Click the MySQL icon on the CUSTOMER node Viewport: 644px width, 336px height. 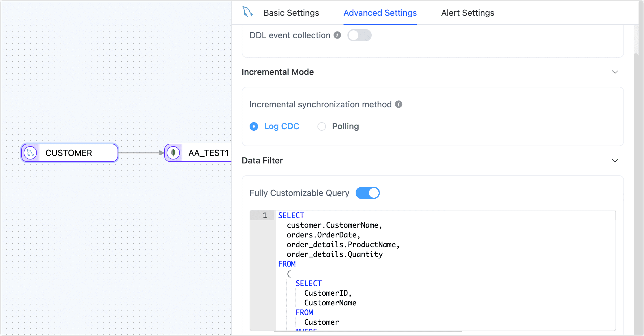30,153
